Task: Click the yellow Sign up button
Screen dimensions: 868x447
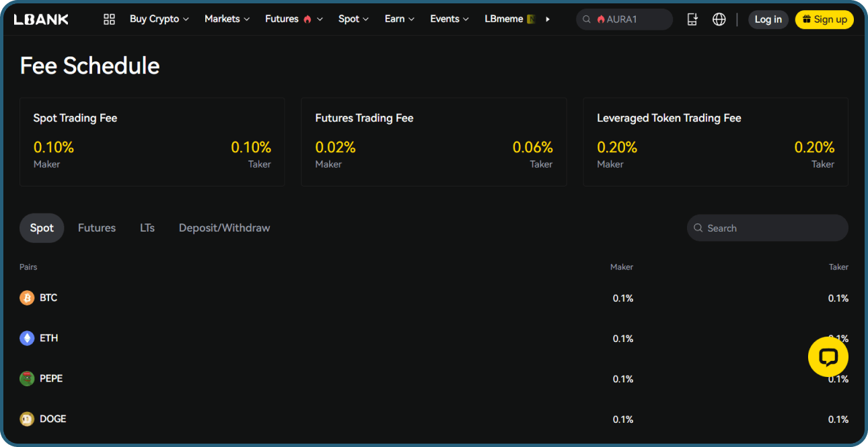Action: pyautogui.click(x=824, y=20)
